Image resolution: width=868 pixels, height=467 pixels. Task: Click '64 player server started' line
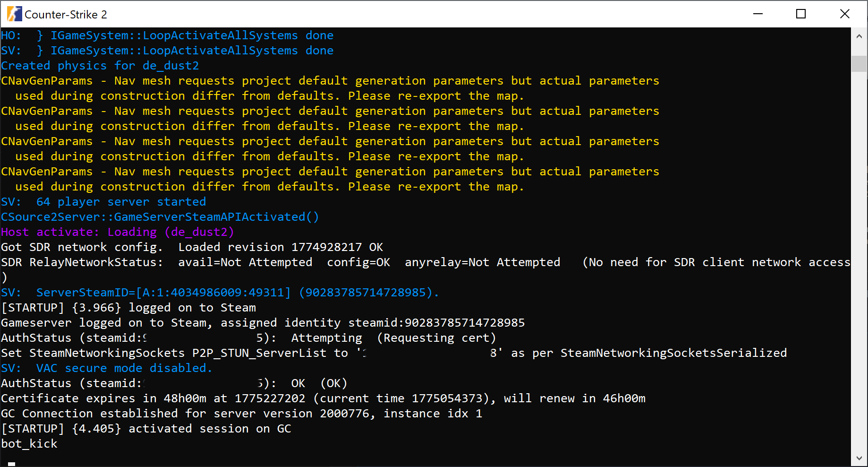pyautogui.click(x=103, y=202)
